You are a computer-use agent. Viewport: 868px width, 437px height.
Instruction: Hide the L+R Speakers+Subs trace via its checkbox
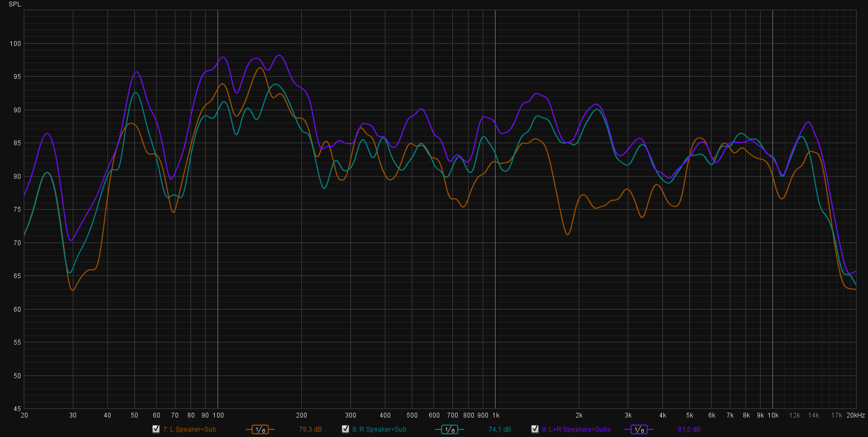coord(535,429)
